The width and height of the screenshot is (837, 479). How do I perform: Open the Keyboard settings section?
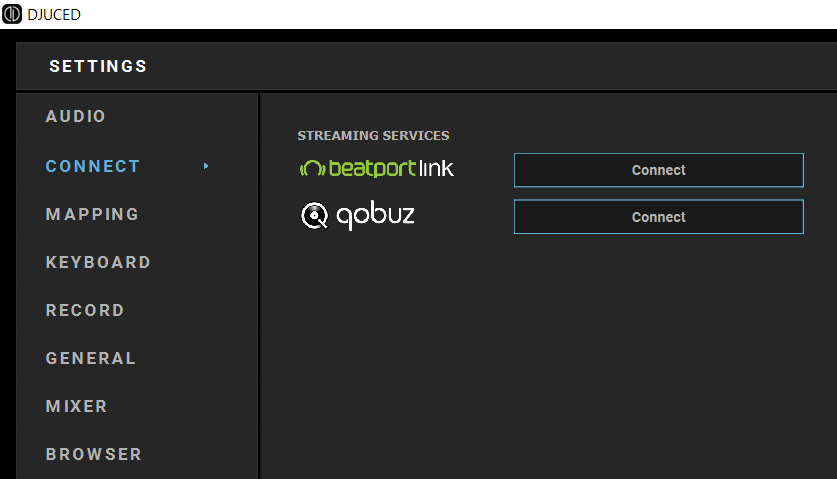pos(98,262)
